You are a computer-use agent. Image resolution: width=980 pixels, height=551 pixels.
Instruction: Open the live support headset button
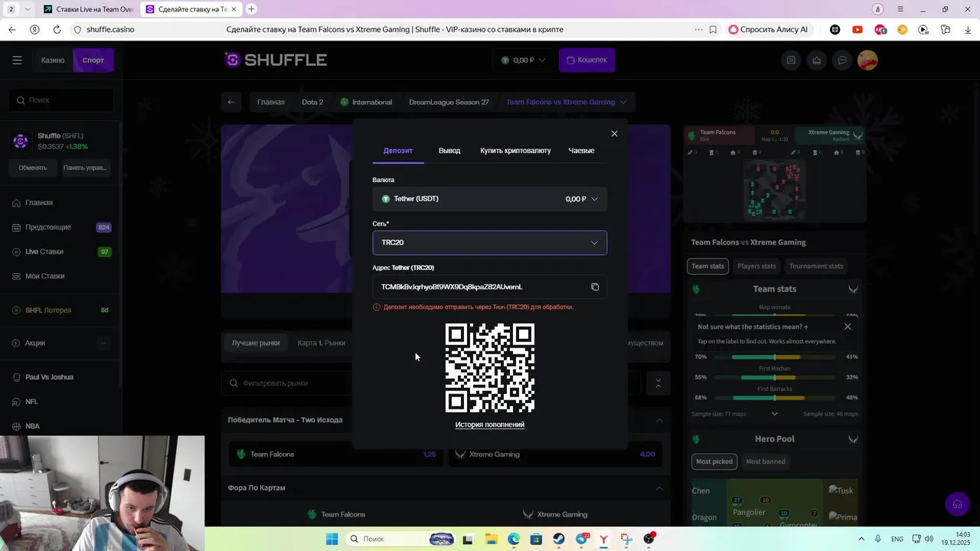point(956,504)
